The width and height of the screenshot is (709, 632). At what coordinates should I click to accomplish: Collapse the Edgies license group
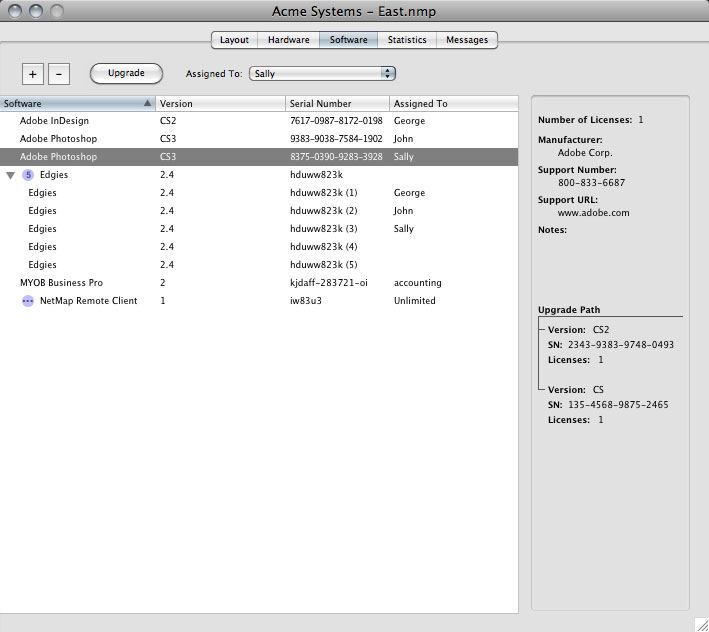pyautogui.click(x=10, y=175)
